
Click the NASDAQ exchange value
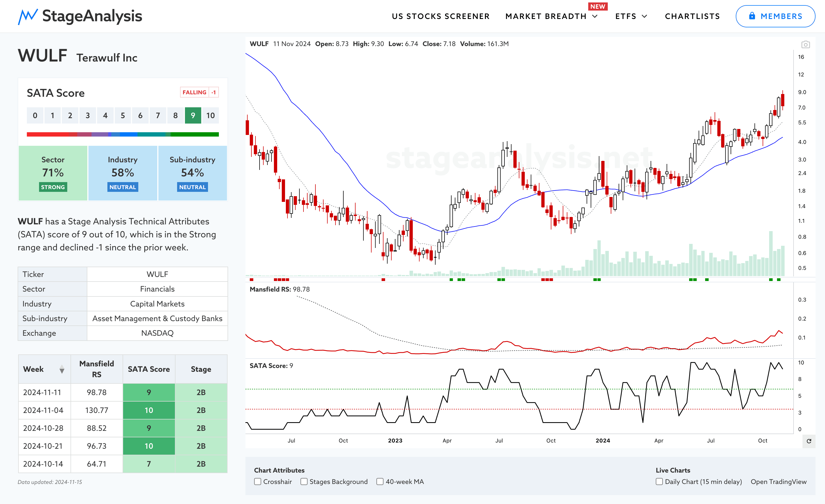(x=157, y=333)
